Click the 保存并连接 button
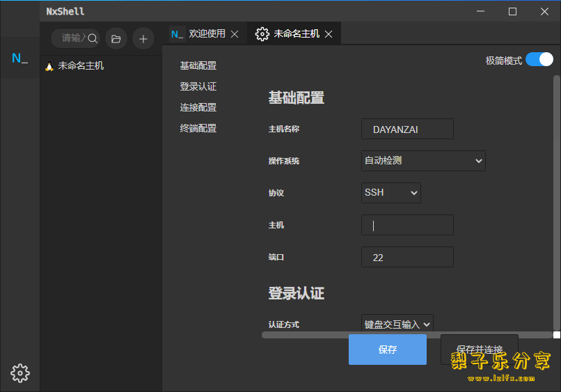Viewport: 561px width, 392px height. [480, 350]
